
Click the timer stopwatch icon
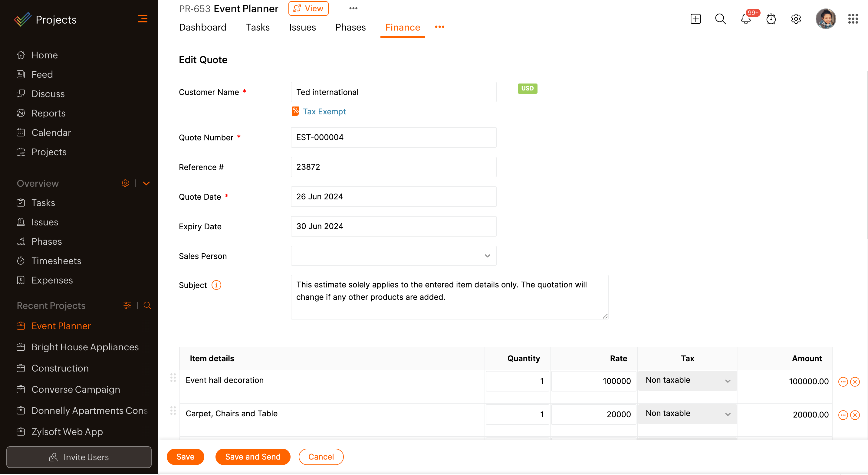tap(771, 19)
